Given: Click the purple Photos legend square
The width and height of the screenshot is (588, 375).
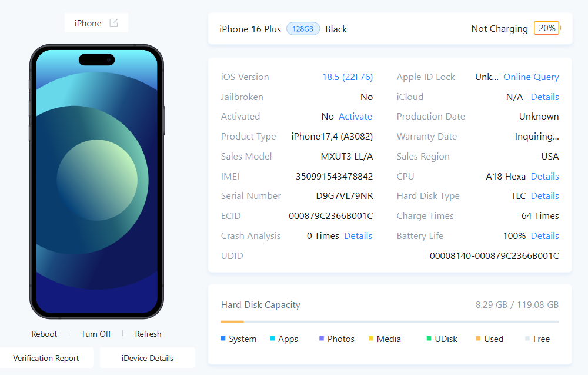Looking at the screenshot, I should point(322,339).
